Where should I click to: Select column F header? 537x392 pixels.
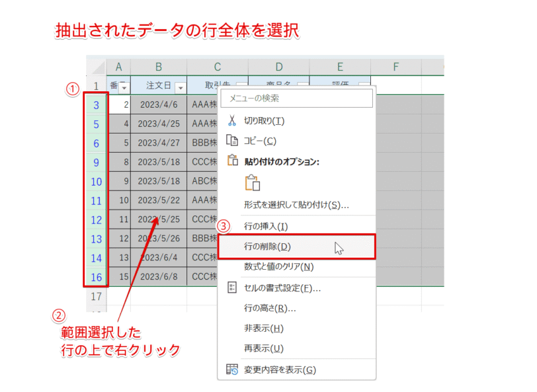coord(396,67)
